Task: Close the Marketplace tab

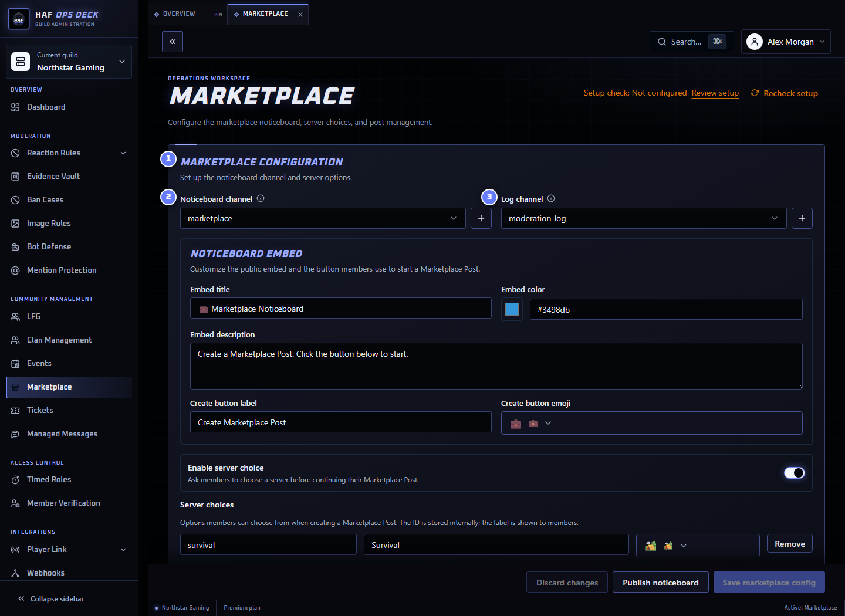Action: coord(300,15)
